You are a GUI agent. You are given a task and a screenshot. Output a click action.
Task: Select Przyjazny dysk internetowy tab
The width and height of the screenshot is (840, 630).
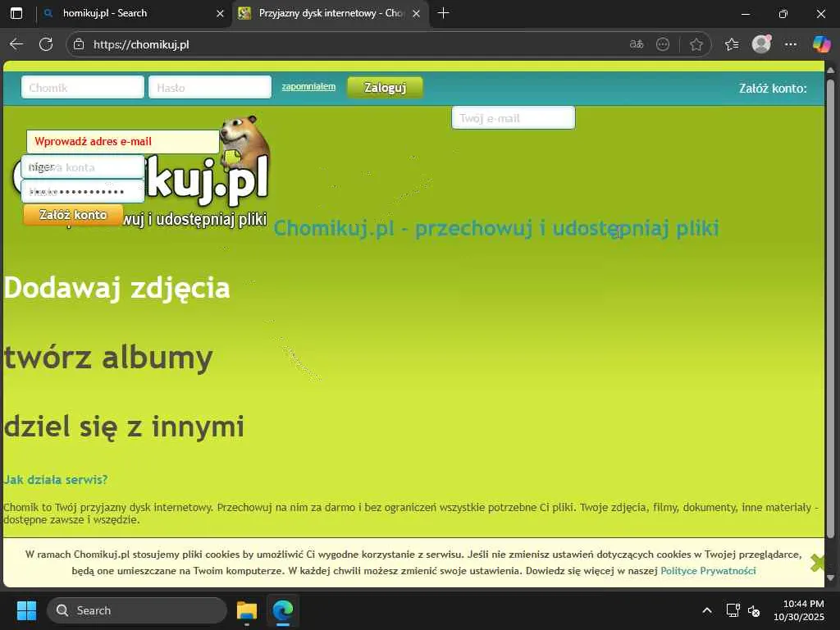[x=331, y=13]
